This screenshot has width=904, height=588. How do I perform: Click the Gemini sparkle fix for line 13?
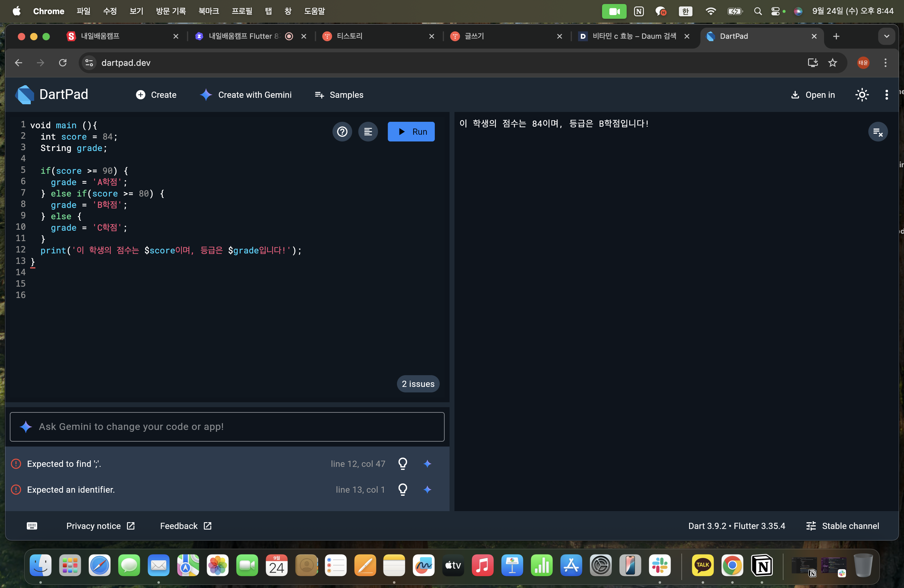tap(427, 489)
